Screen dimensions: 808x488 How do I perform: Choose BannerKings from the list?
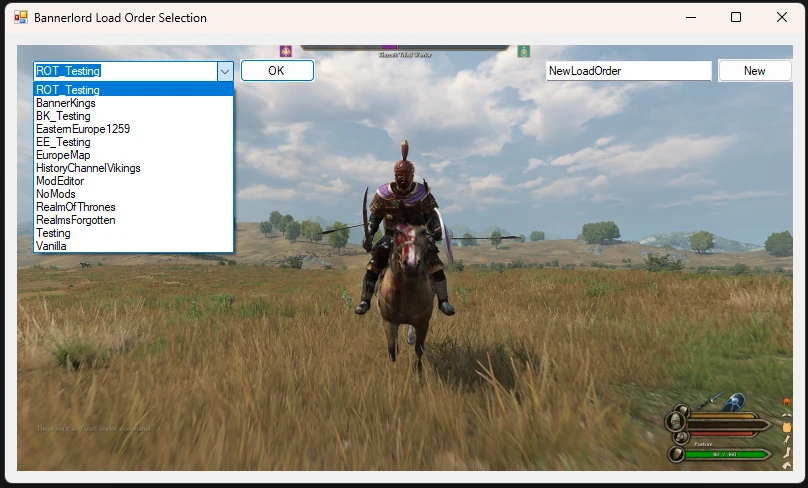pos(133,103)
